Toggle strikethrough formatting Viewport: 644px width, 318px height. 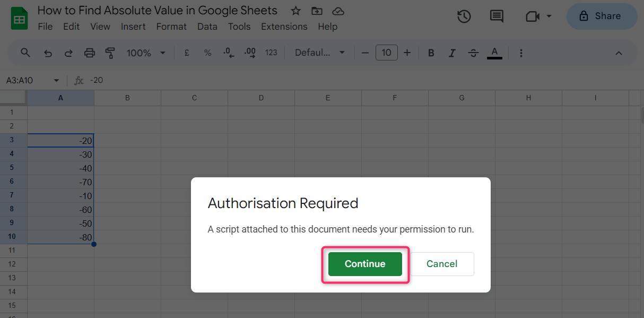tap(473, 53)
